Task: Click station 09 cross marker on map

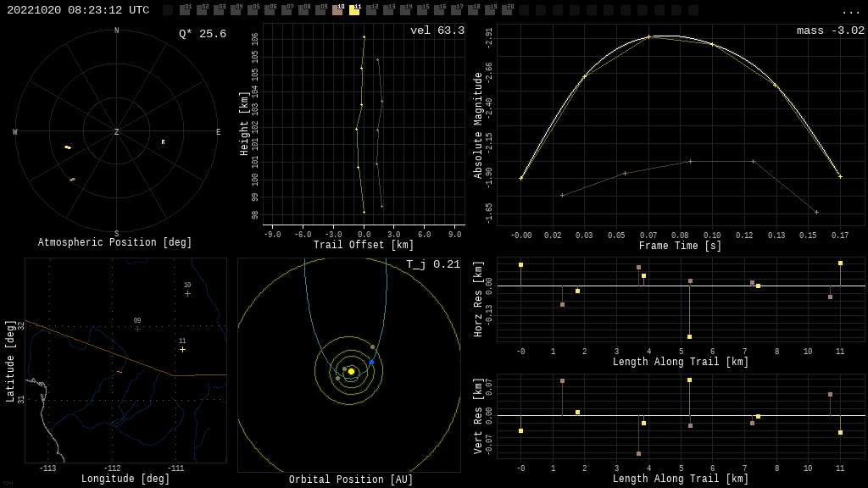Action: 137,329
